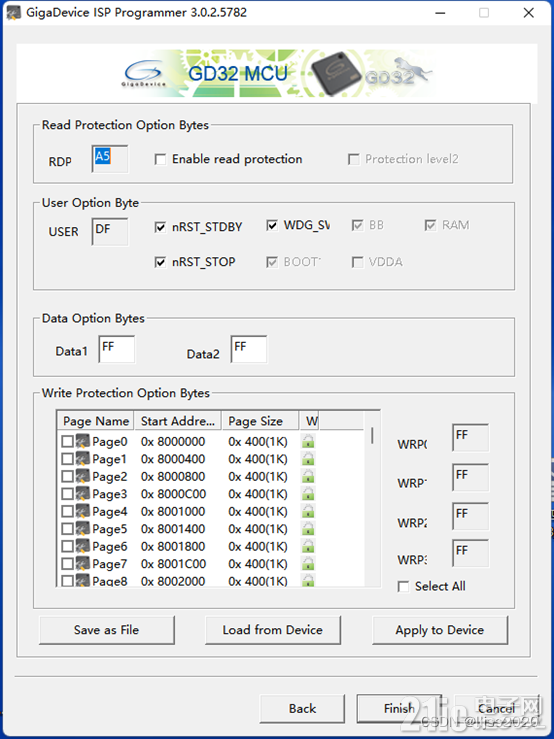This screenshot has width=554, height=739.
Task: Sort by Page Name column header
Action: (x=96, y=421)
